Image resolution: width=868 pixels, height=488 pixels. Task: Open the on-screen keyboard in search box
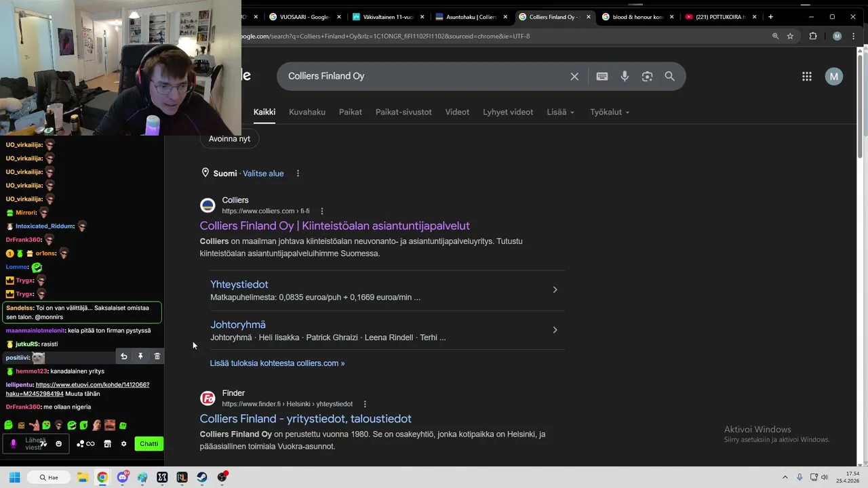point(602,77)
